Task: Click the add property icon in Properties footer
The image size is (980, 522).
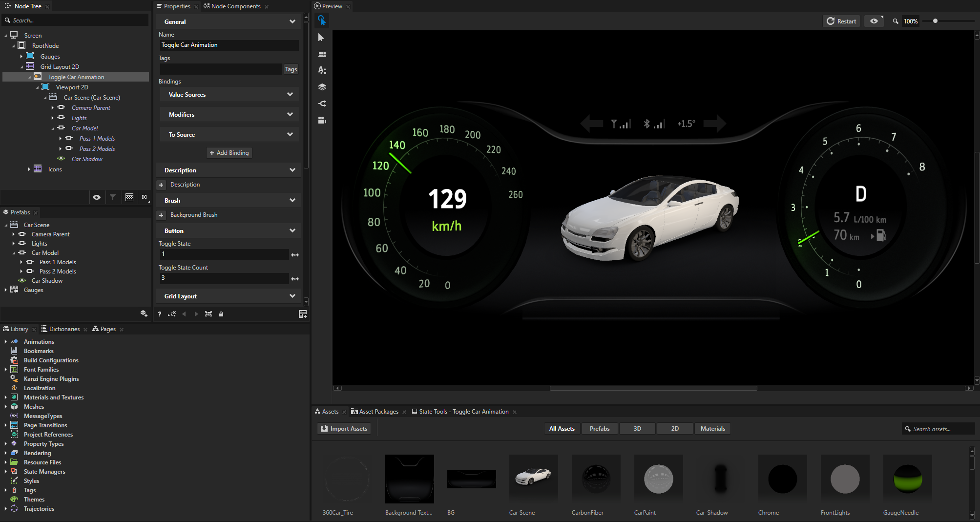Action: 302,314
